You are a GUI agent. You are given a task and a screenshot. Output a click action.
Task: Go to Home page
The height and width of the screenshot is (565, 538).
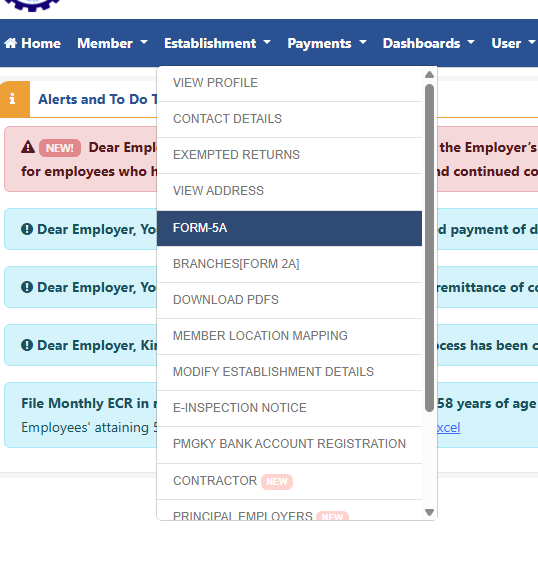point(32,43)
